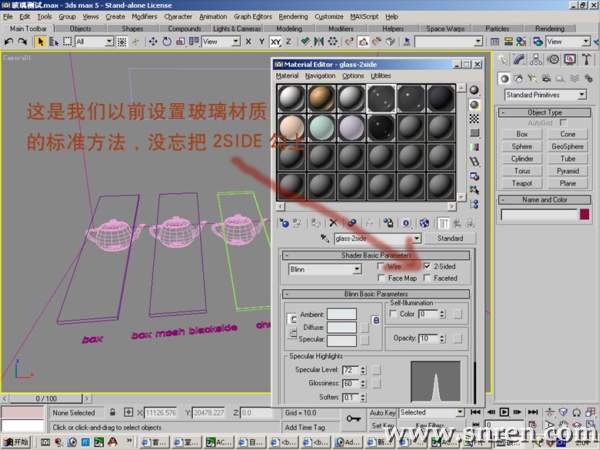This screenshot has height=450, width=600.
Task: Click Show Map in Viewport icon
Action: [424, 223]
